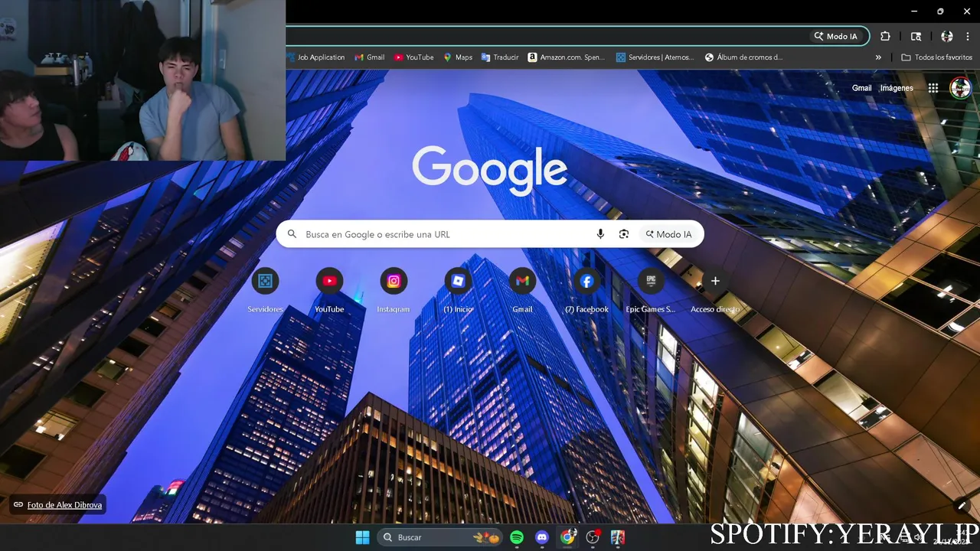Screen dimensions: 980x551
Task: Click the search magnifier icon in the Google box
Action: pyautogui.click(x=292, y=234)
